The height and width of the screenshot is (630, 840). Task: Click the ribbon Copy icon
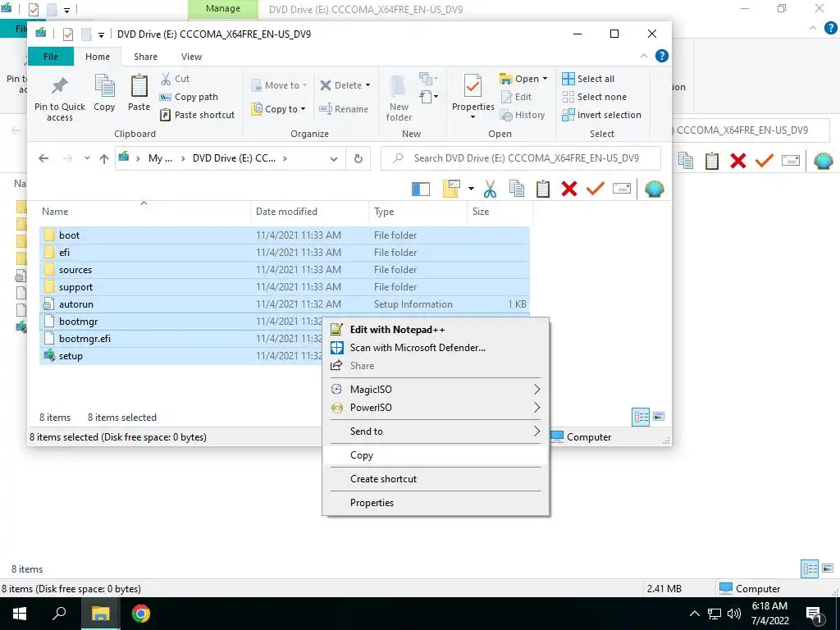pyautogui.click(x=104, y=85)
